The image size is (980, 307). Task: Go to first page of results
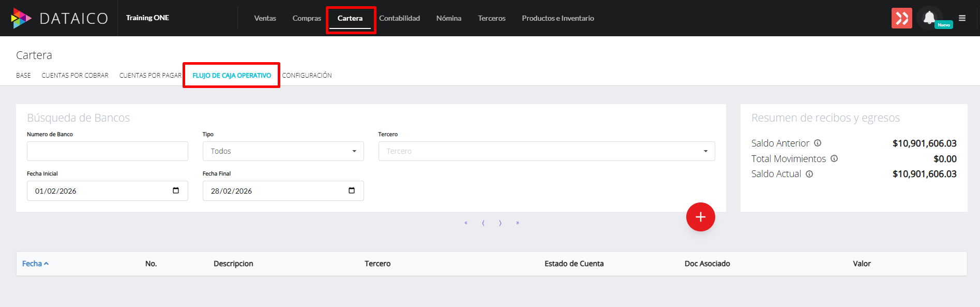(466, 223)
